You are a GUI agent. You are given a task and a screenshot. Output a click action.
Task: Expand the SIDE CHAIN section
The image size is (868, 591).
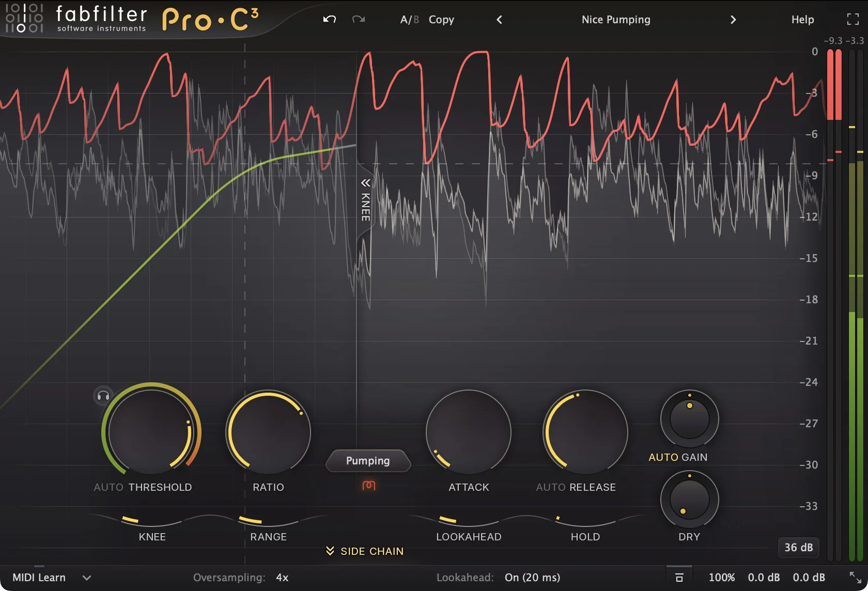[x=363, y=551]
